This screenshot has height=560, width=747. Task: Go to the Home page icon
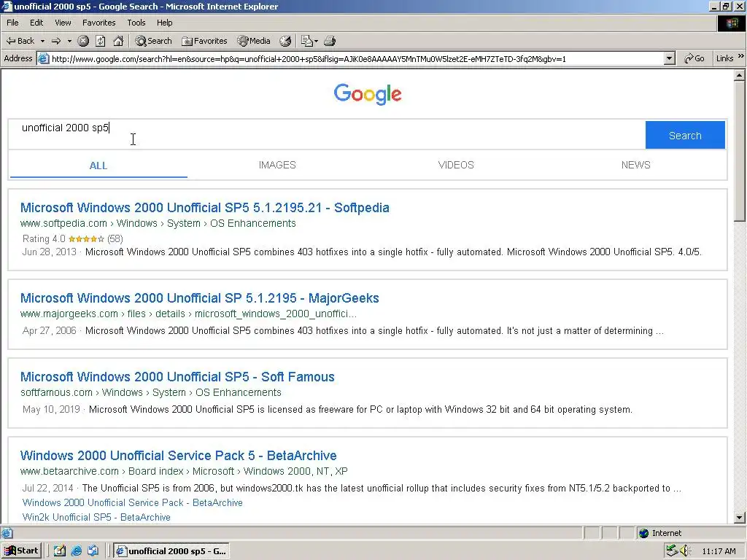tap(118, 41)
